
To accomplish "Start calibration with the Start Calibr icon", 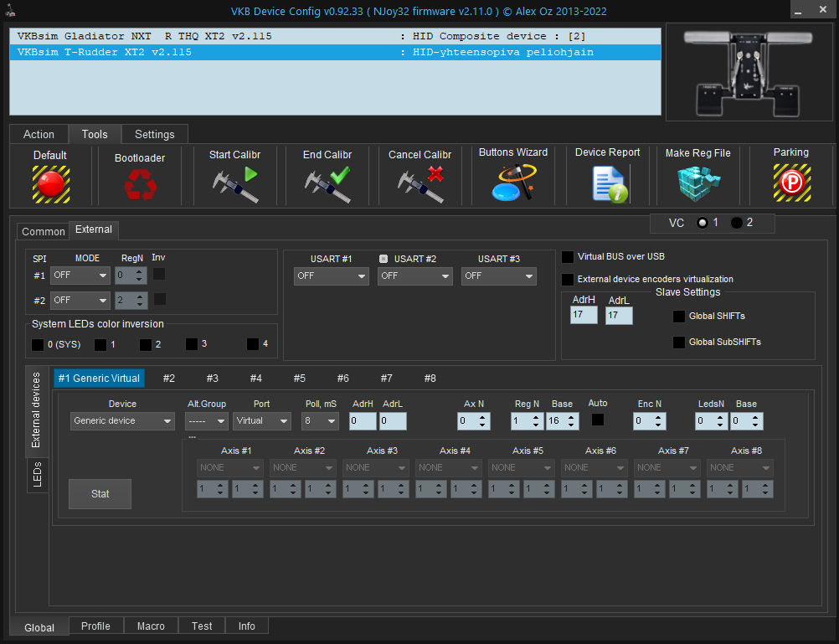I will point(234,184).
